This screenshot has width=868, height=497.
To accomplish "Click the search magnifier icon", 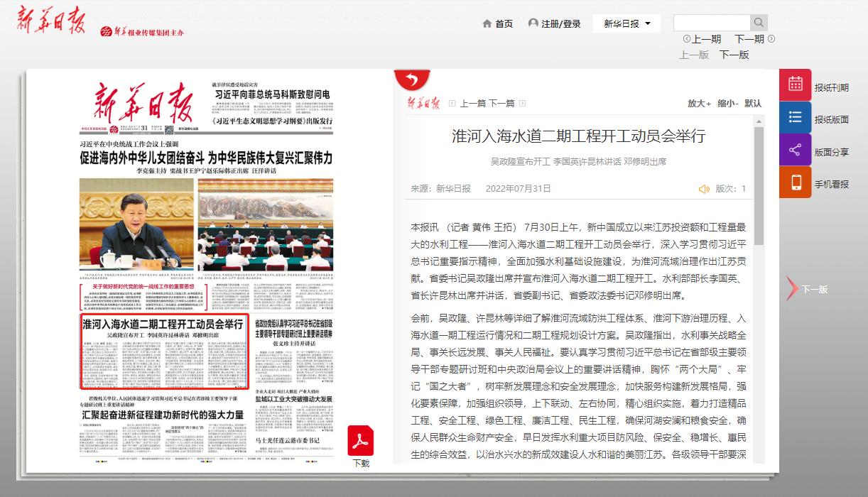I will click(759, 23).
